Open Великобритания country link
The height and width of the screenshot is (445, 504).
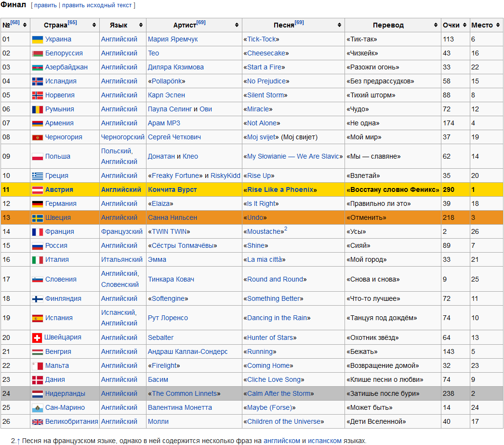tap(72, 422)
